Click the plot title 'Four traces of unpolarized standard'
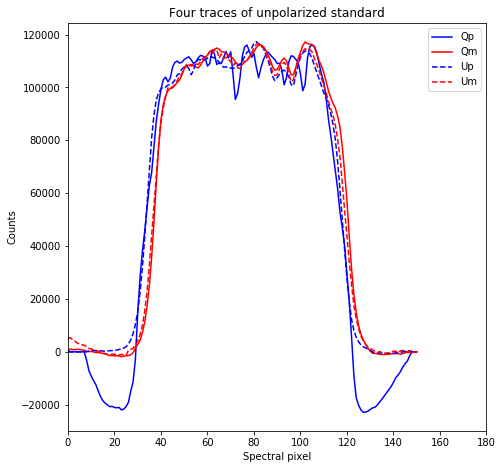Image resolution: width=503 pixels, height=469 pixels. pyautogui.click(x=277, y=13)
